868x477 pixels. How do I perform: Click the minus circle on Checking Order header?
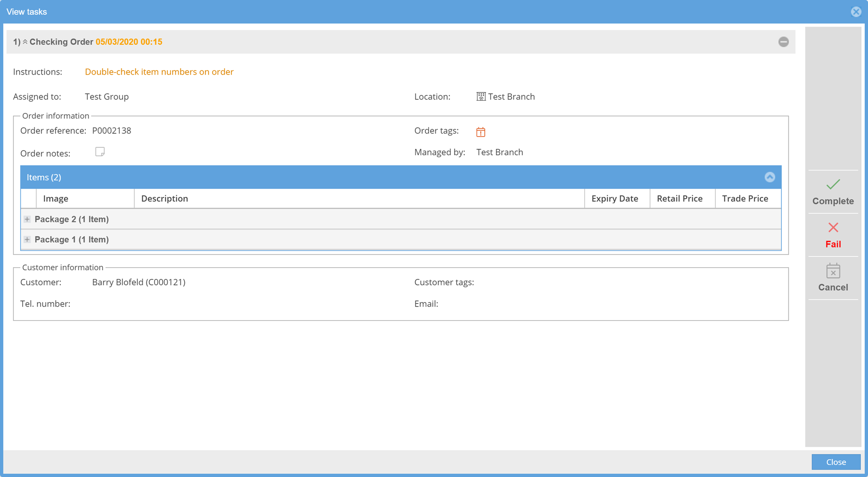(783, 42)
